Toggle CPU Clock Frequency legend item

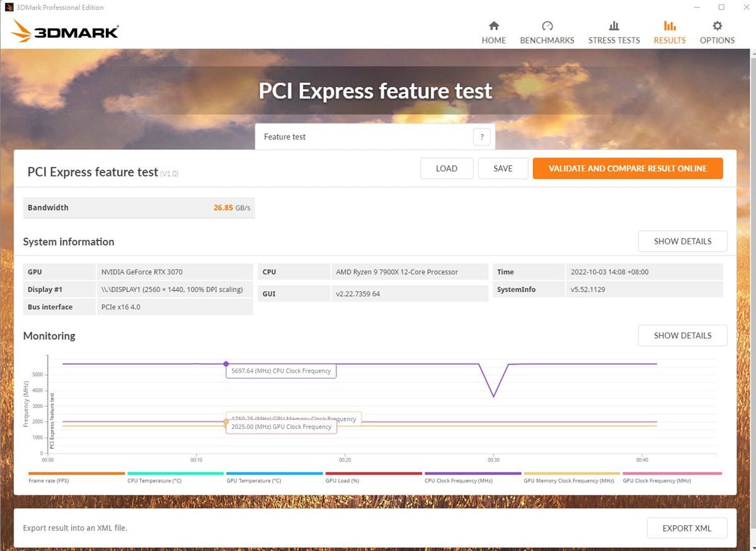click(x=473, y=477)
